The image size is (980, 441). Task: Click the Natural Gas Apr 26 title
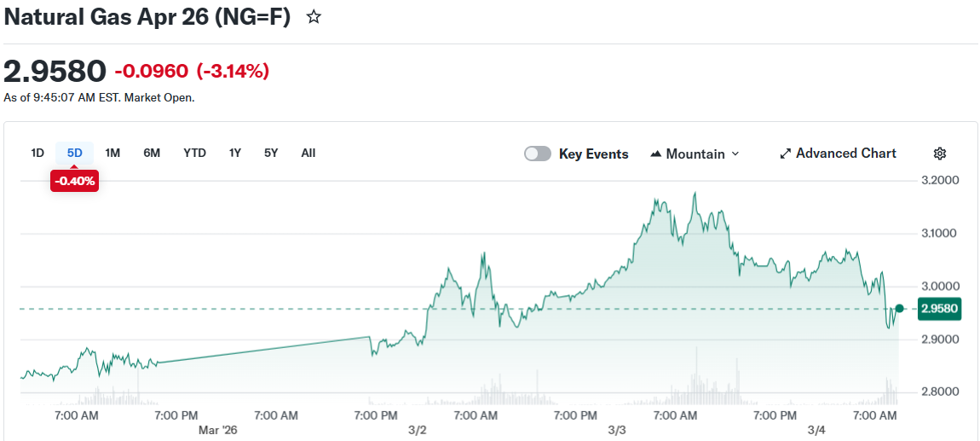click(x=147, y=17)
